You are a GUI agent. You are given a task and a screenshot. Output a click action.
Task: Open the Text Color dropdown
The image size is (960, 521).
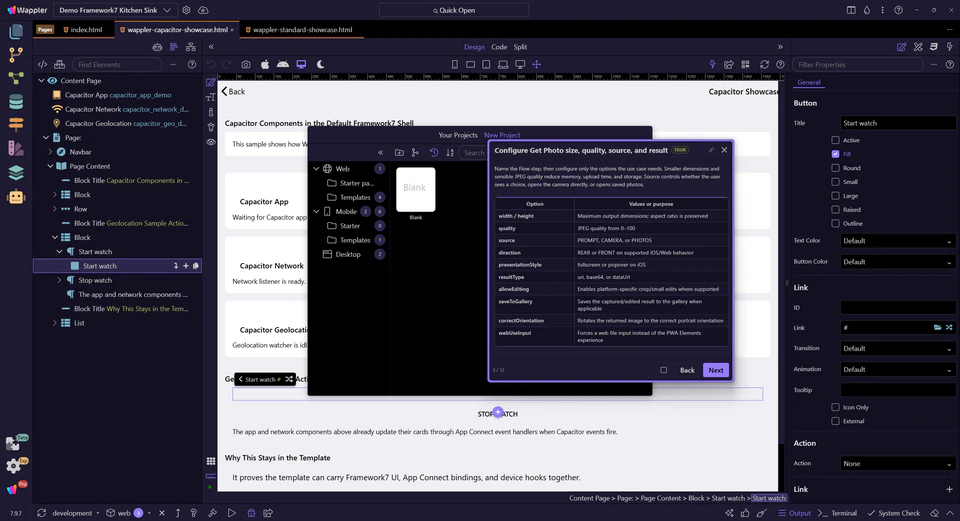tap(897, 241)
